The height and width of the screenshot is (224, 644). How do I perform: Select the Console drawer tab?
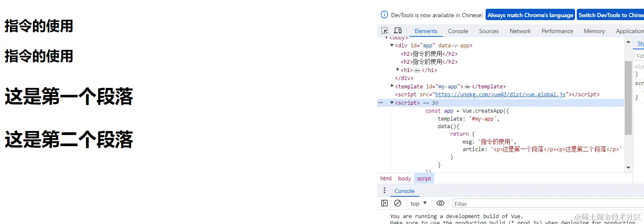405,191
